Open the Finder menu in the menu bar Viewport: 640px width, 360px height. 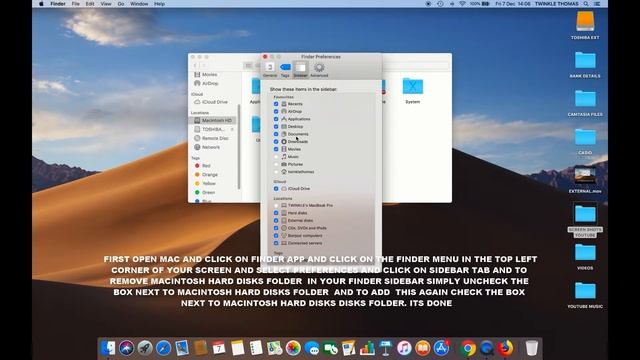coord(58,4)
